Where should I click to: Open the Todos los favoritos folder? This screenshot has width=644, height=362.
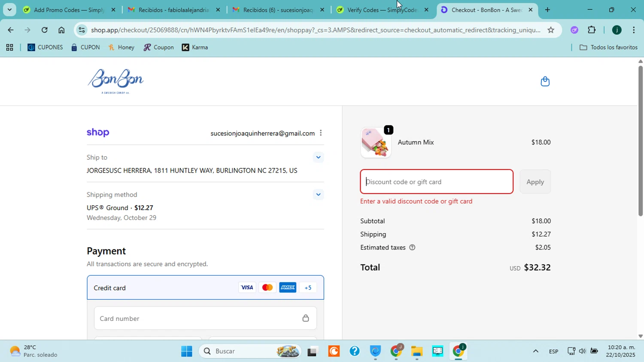(x=608, y=48)
